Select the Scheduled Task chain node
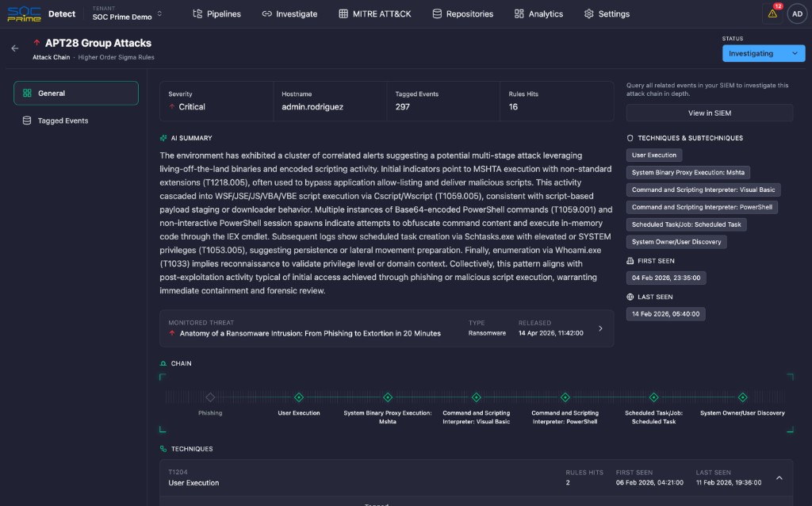The height and width of the screenshot is (506, 812). tap(654, 397)
